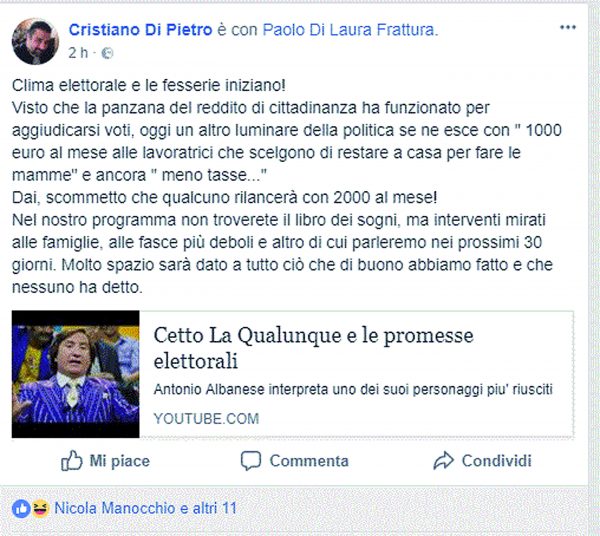
Task: Click the 2 h post timestamp
Action: coord(78,53)
